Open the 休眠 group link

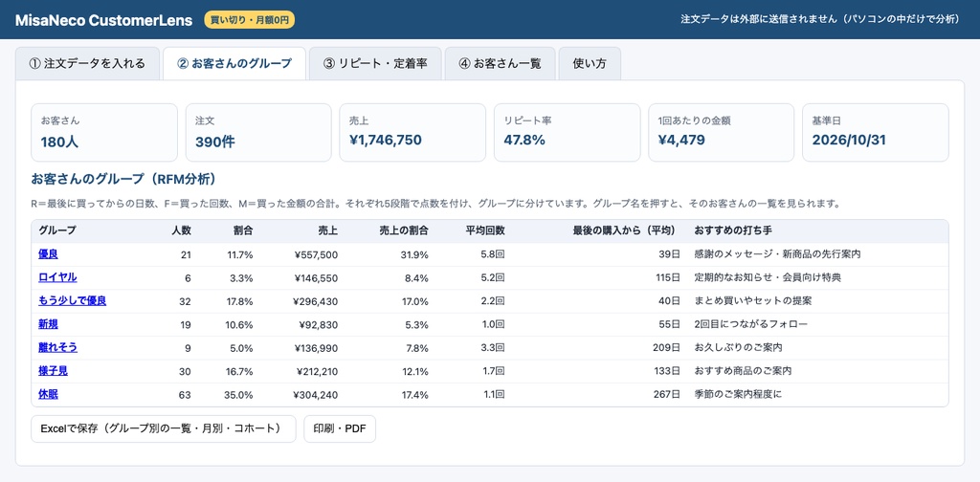[48, 395]
